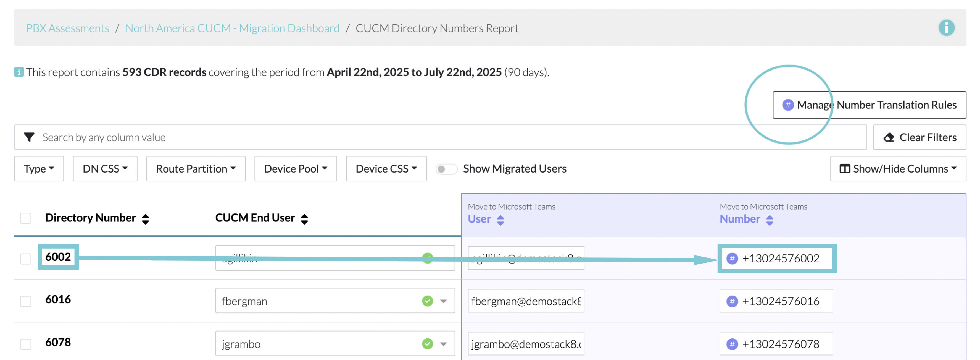Open the Route Partition filter dropdown

(196, 169)
